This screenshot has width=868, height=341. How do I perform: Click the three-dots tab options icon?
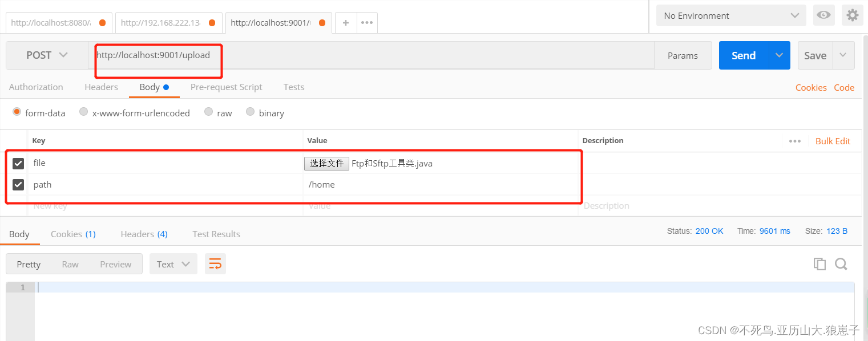pyautogui.click(x=367, y=23)
